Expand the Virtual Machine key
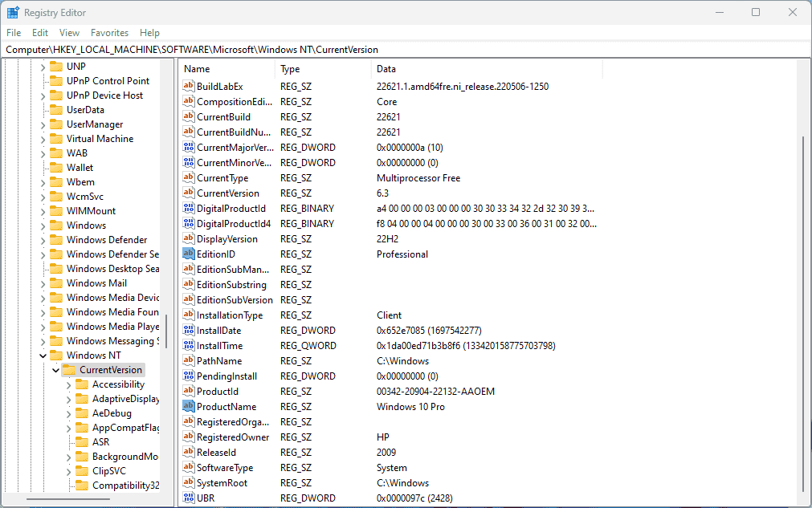Image resolution: width=812 pixels, height=508 pixels. coord(43,139)
